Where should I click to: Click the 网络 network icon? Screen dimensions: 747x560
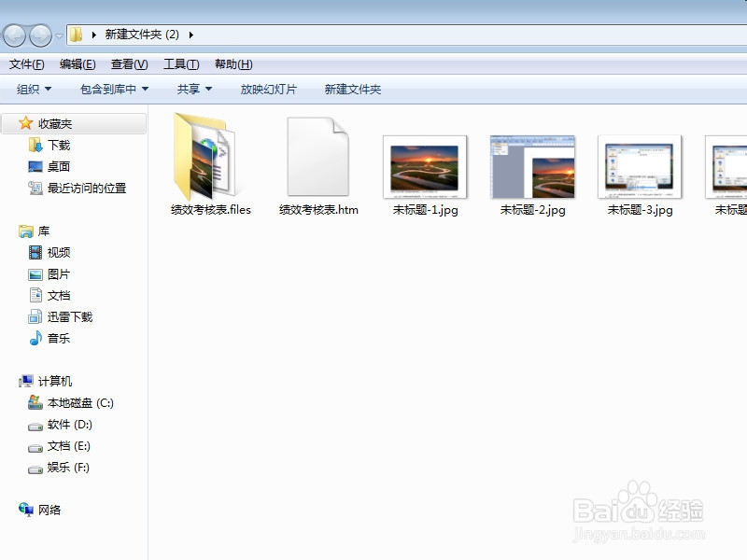coord(26,510)
